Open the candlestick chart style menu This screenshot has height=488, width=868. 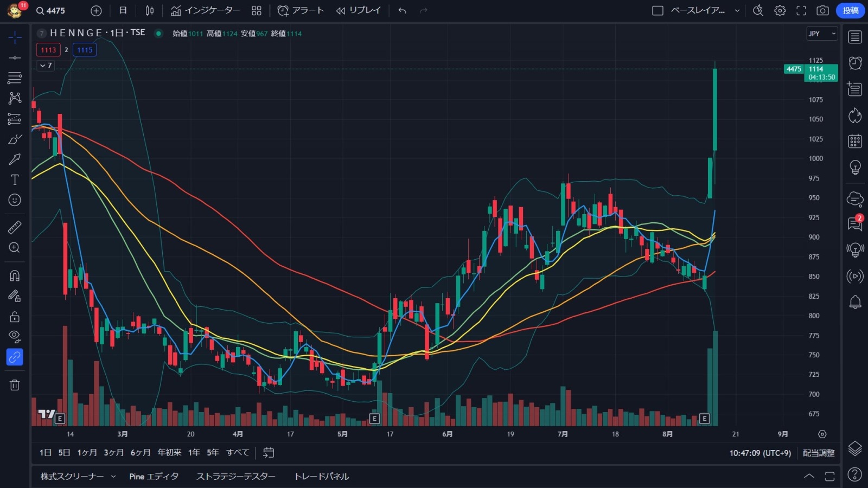click(150, 10)
